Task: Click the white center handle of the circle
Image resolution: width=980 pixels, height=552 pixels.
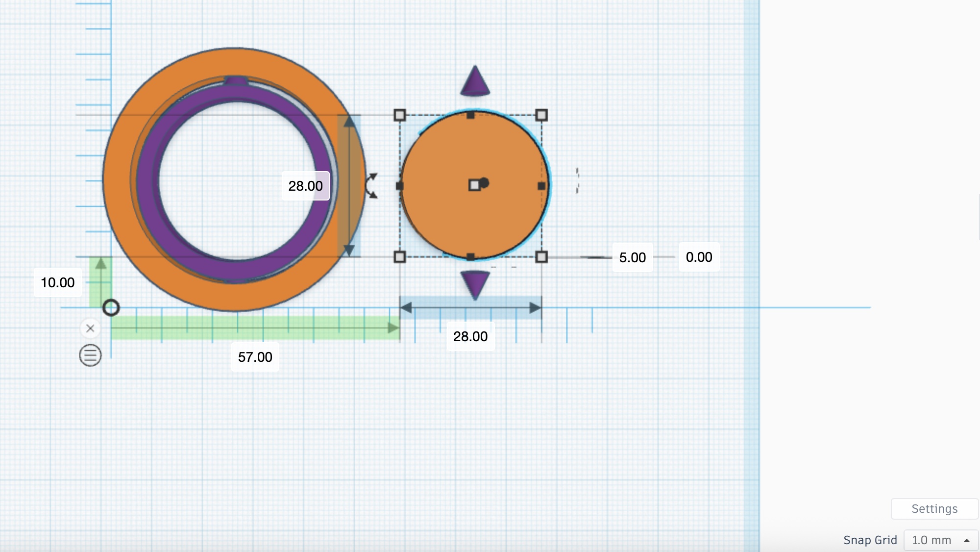Action: (x=474, y=186)
